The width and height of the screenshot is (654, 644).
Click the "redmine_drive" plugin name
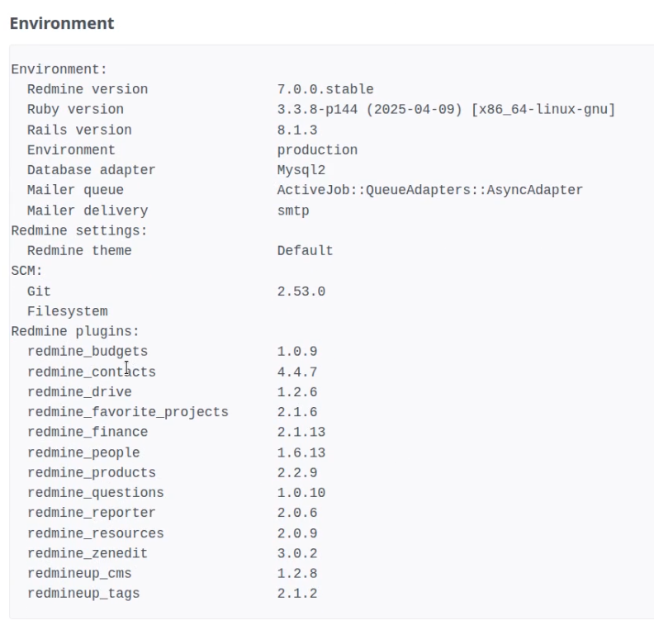tap(79, 392)
